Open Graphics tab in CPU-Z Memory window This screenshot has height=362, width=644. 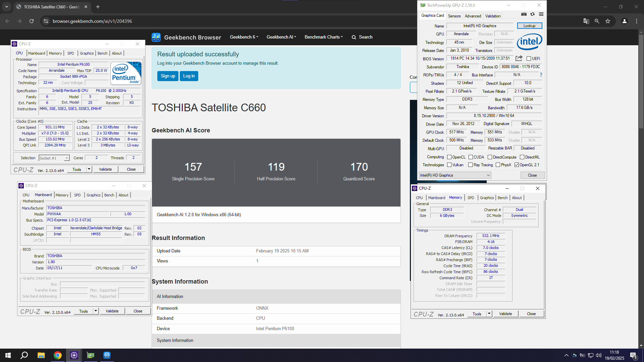tap(487, 198)
